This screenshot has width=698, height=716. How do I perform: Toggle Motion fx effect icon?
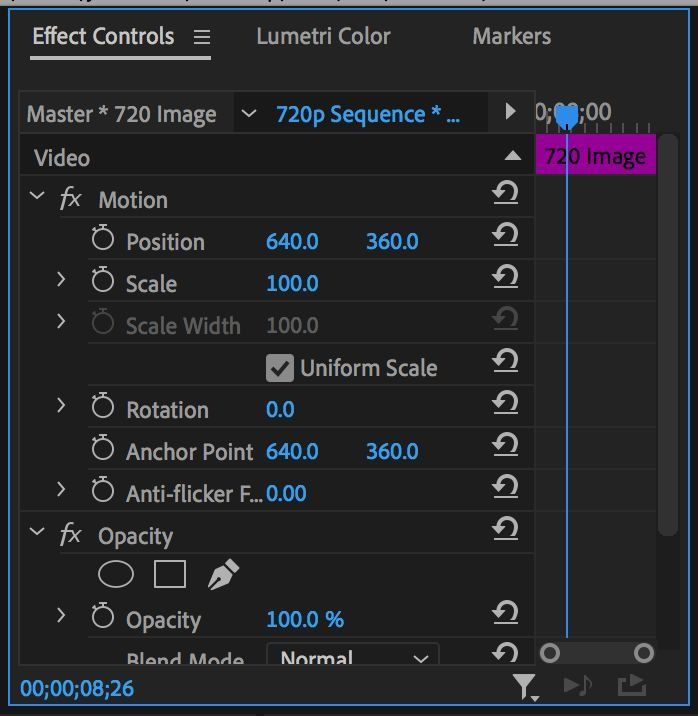click(x=70, y=198)
